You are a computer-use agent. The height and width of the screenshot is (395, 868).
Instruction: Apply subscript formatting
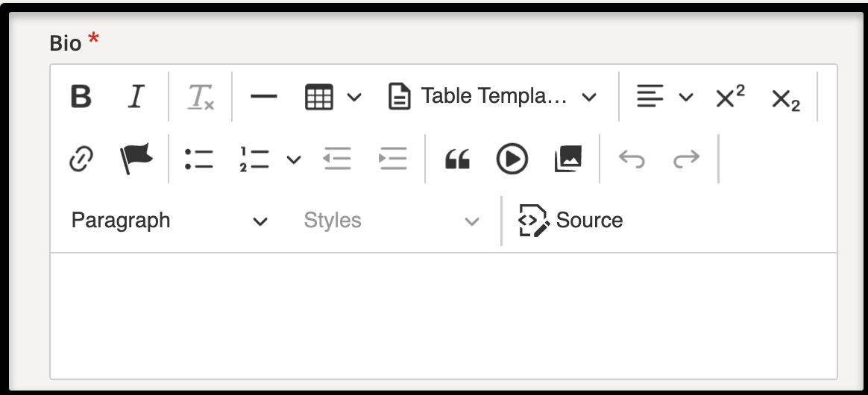point(785,98)
